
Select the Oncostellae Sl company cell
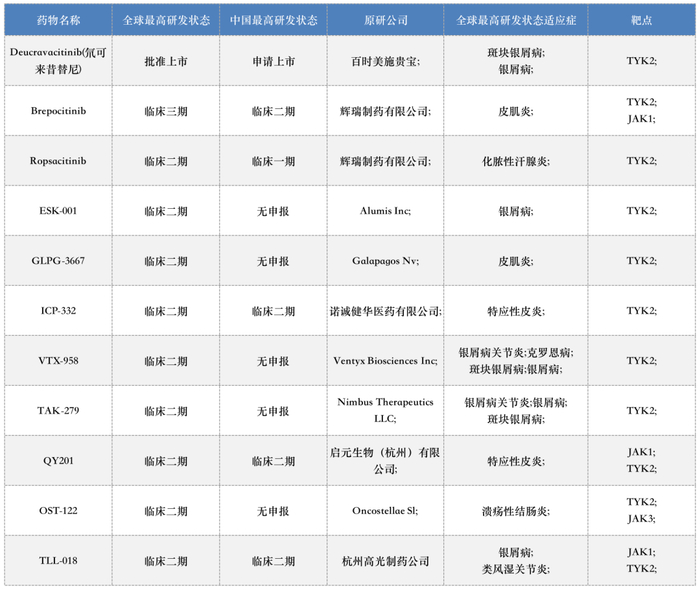pos(385,511)
